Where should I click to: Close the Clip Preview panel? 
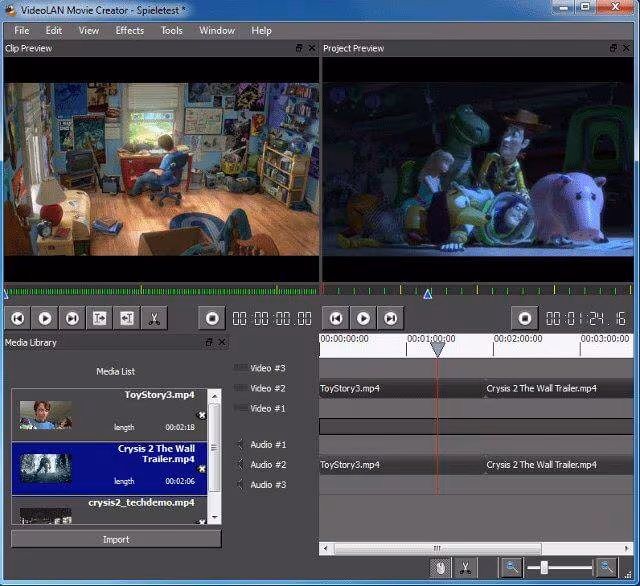click(312, 48)
